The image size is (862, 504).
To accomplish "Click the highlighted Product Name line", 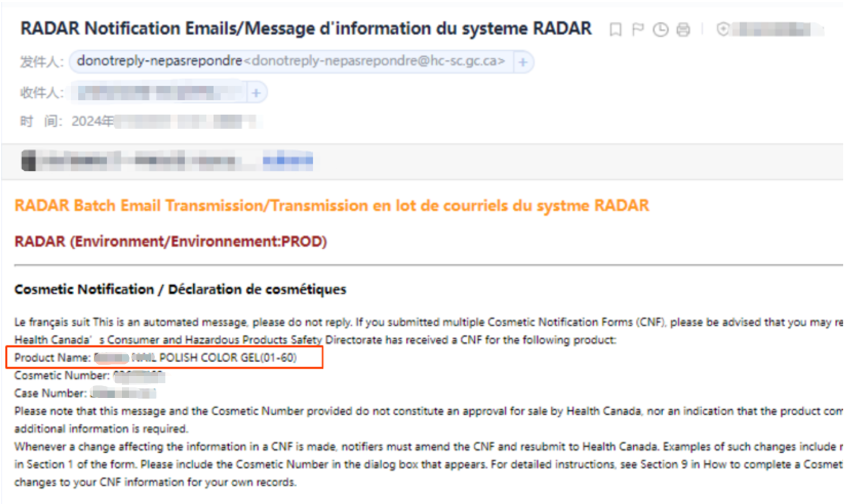I will [x=156, y=358].
